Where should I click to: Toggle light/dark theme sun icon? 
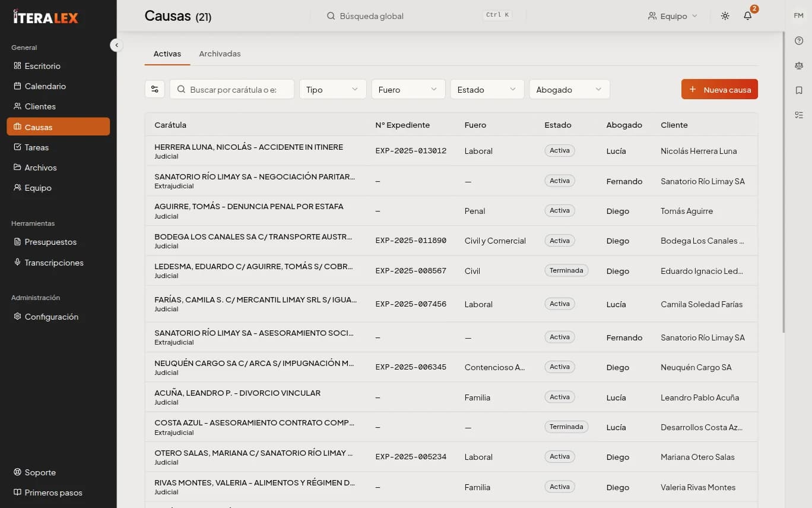coord(725,16)
